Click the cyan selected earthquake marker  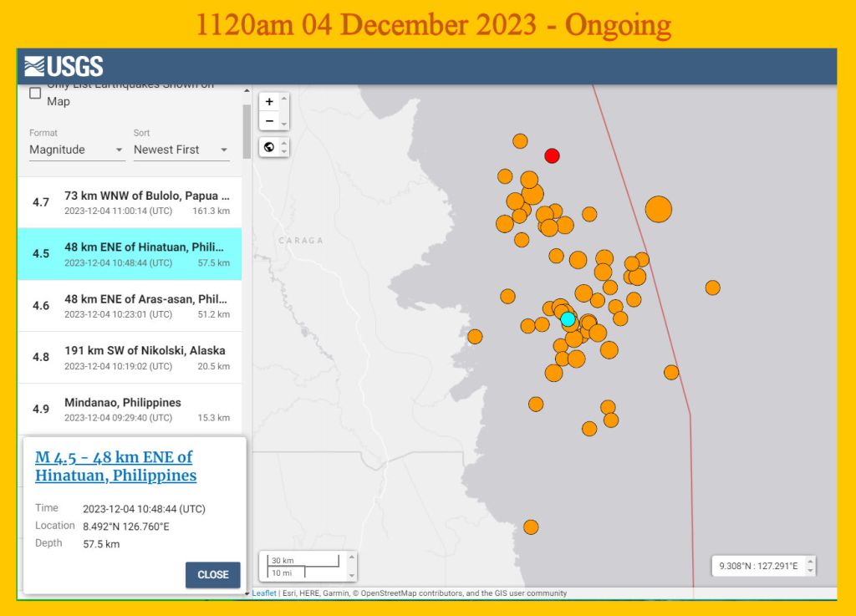point(568,319)
